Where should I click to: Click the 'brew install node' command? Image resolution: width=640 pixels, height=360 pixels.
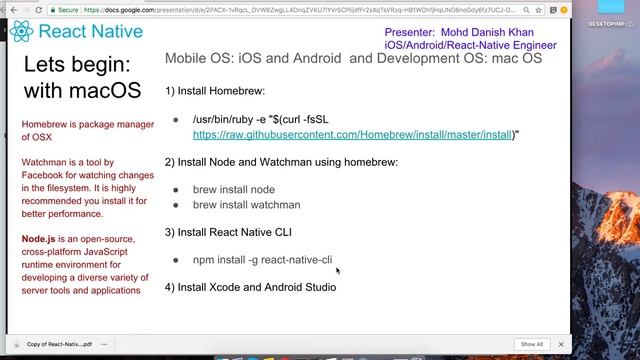pos(234,190)
